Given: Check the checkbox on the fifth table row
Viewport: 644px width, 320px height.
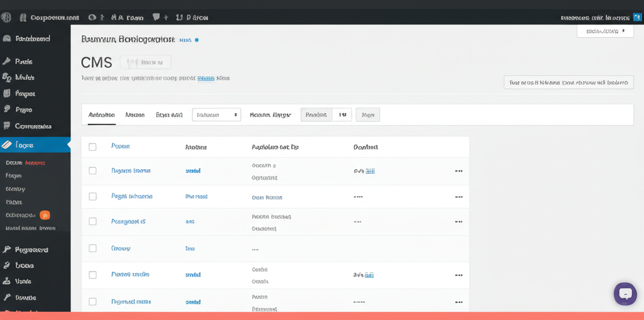Looking at the screenshot, I should [x=92, y=274].
